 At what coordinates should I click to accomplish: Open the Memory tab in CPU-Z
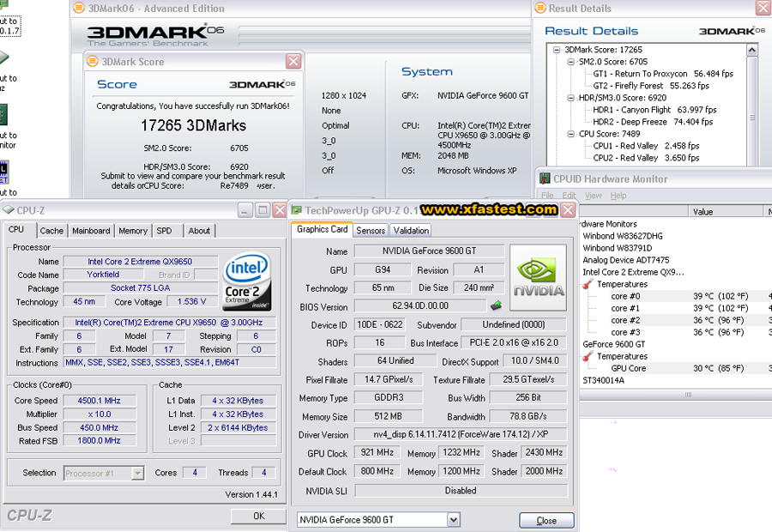tap(133, 231)
